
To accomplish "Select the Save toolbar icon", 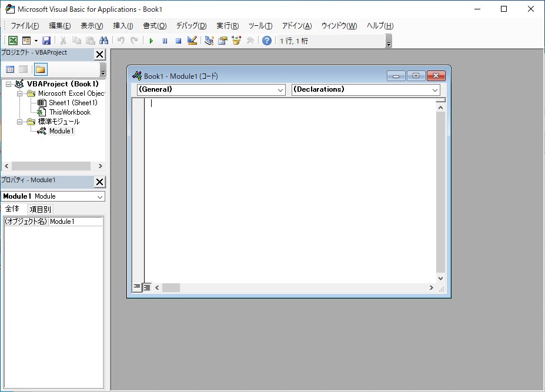I will (x=46, y=40).
